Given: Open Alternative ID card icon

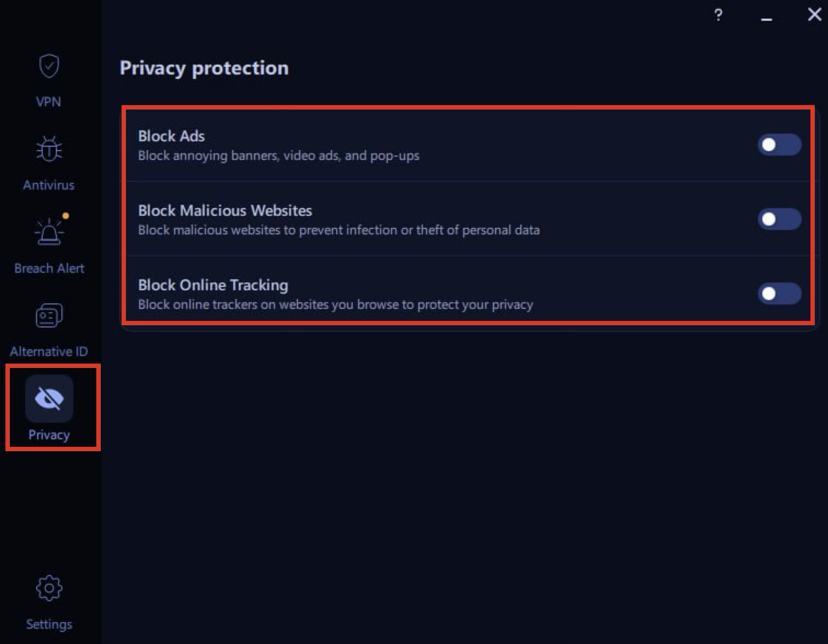Looking at the screenshot, I should tap(49, 315).
